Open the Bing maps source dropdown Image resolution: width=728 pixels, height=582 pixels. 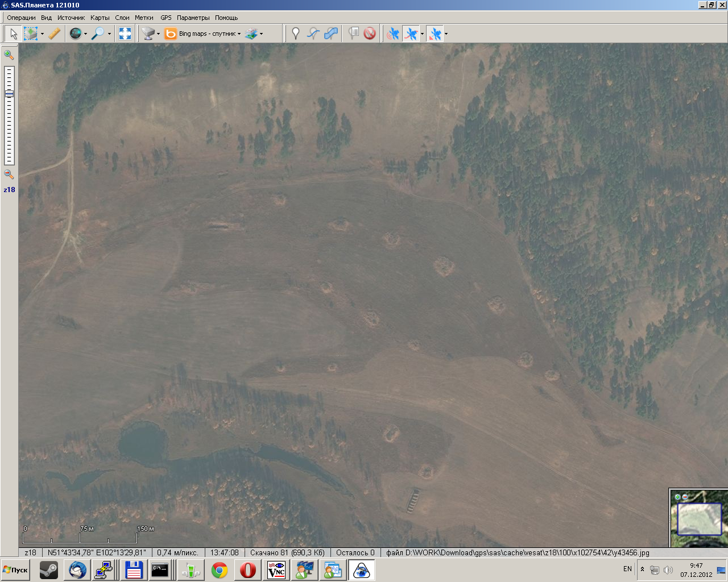(202, 34)
